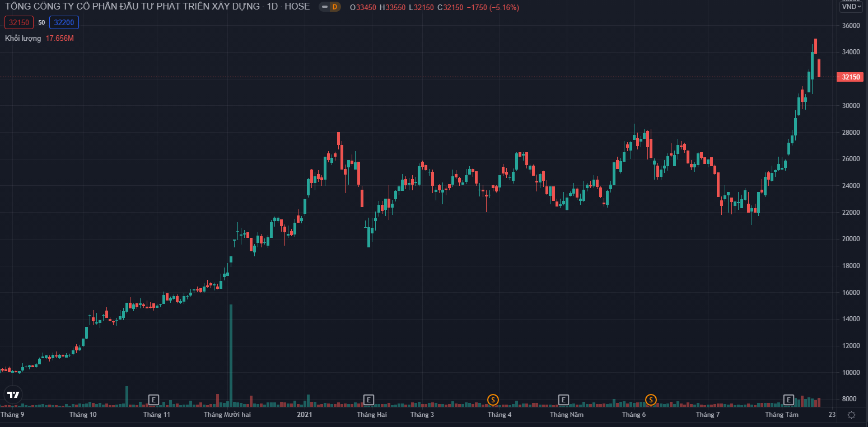Screen dimensions: 868x427
Task: Click the tallest volume bar in Tháng Mười hai
Action: [x=231, y=355]
